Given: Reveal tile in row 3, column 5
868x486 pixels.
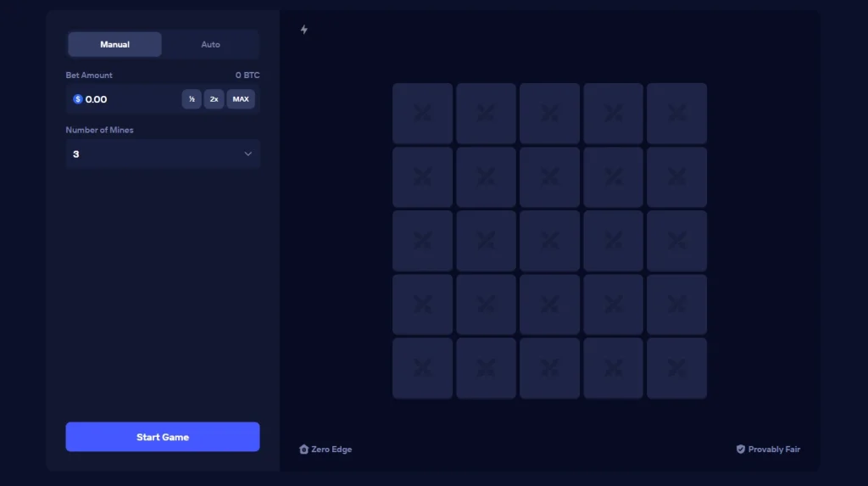Looking at the screenshot, I should [677, 241].
